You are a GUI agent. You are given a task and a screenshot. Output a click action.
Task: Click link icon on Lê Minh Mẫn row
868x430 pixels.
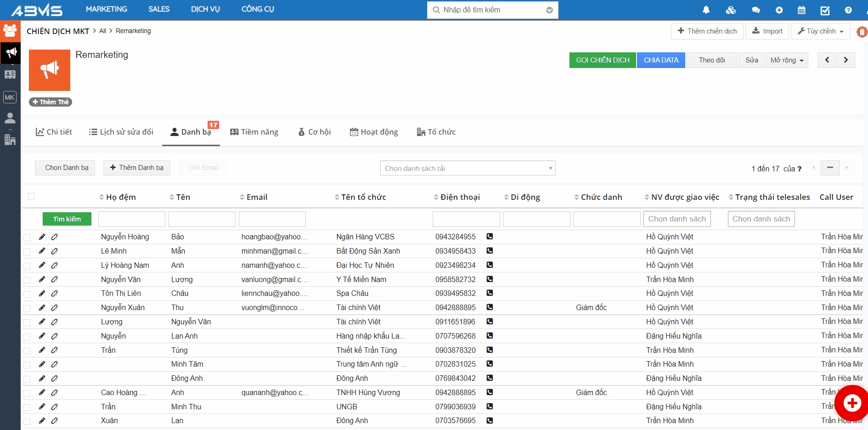(x=54, y=251)
